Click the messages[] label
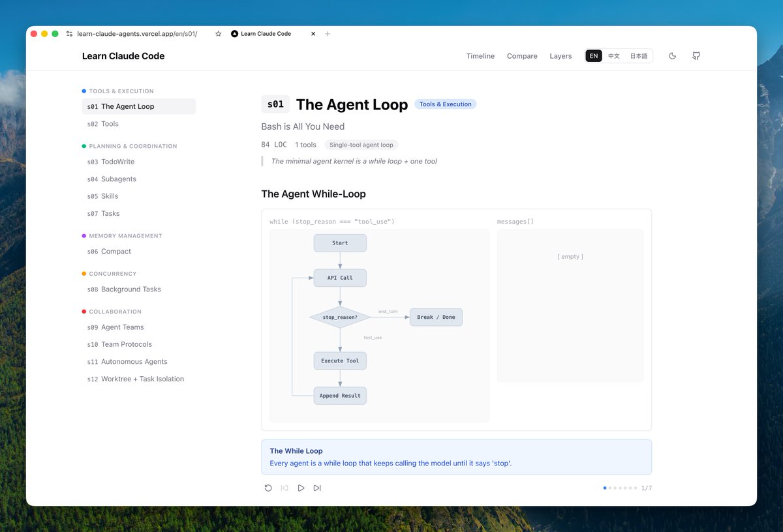Viewport: 783px width, 532px height. point(515,222)
